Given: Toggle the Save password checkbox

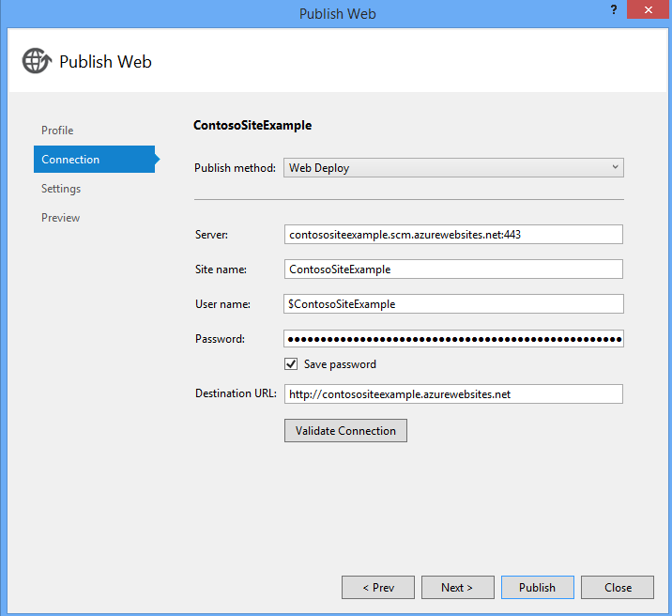Looking at the screenshot, I should [x=291, y=364].
